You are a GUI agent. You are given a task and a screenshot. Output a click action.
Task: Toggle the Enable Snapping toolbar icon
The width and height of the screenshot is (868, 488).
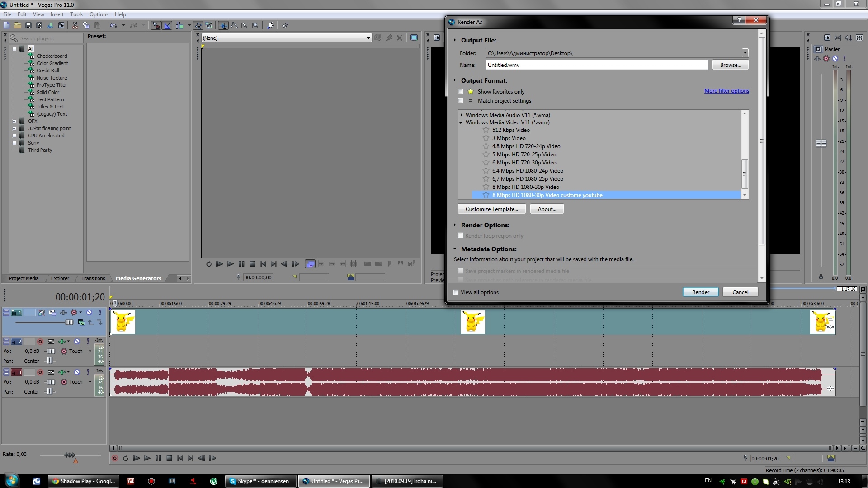pos(156,26)
